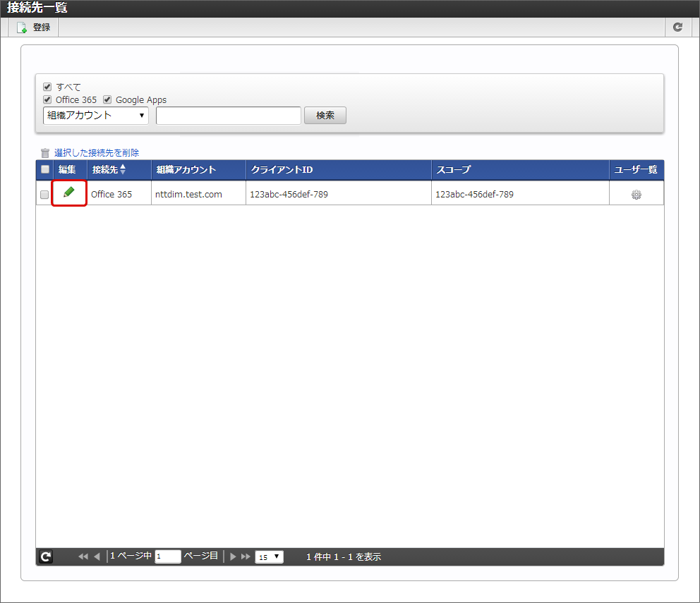The image size is (700, 603).
Task: Click the Office 365 cell in table
Action: point(119,194)
